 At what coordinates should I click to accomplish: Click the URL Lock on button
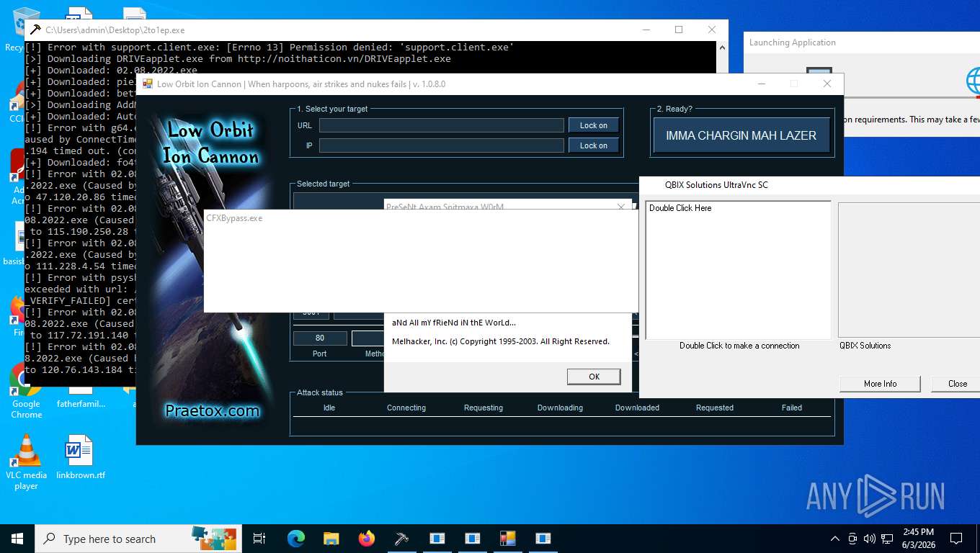point(594,125)
